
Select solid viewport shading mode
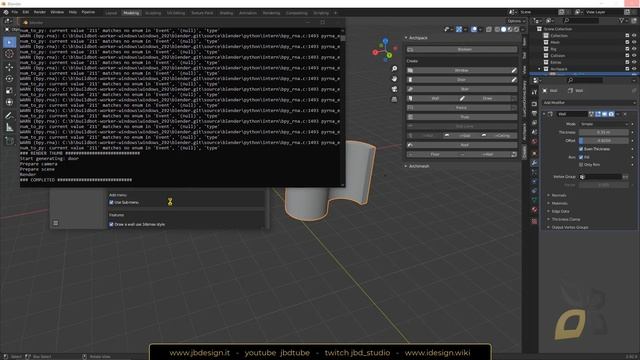coord(503,29)
